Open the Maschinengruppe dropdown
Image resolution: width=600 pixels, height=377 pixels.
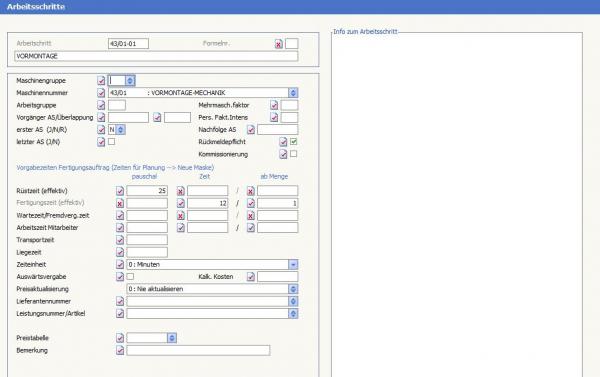pyautogui.click(x=130, y=81)
